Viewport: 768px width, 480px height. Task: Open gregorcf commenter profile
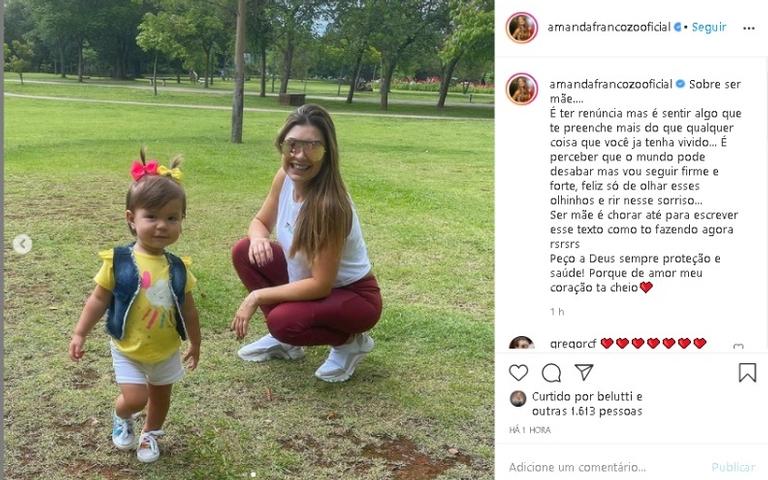click(573, 343)
